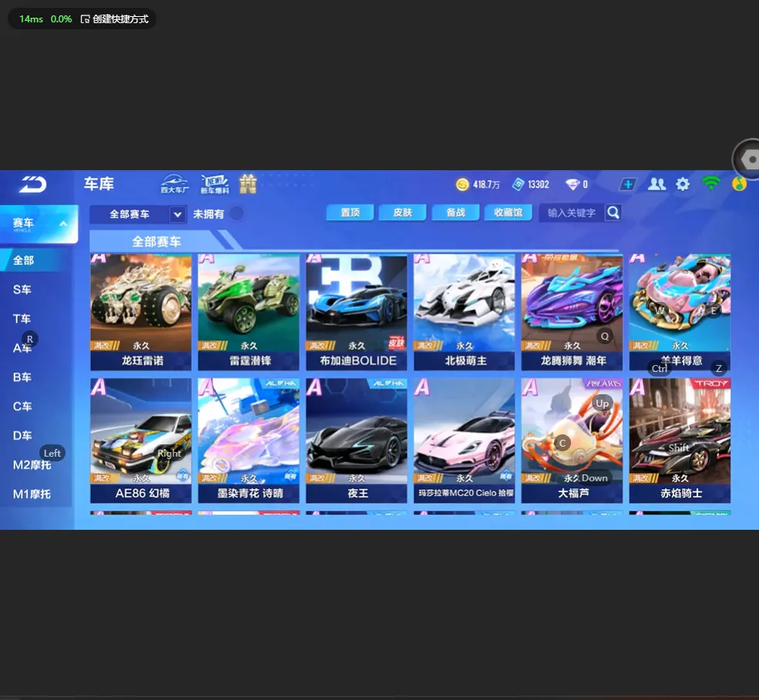Collapse the 赛车 sidebar category

[x=63, y=223]
